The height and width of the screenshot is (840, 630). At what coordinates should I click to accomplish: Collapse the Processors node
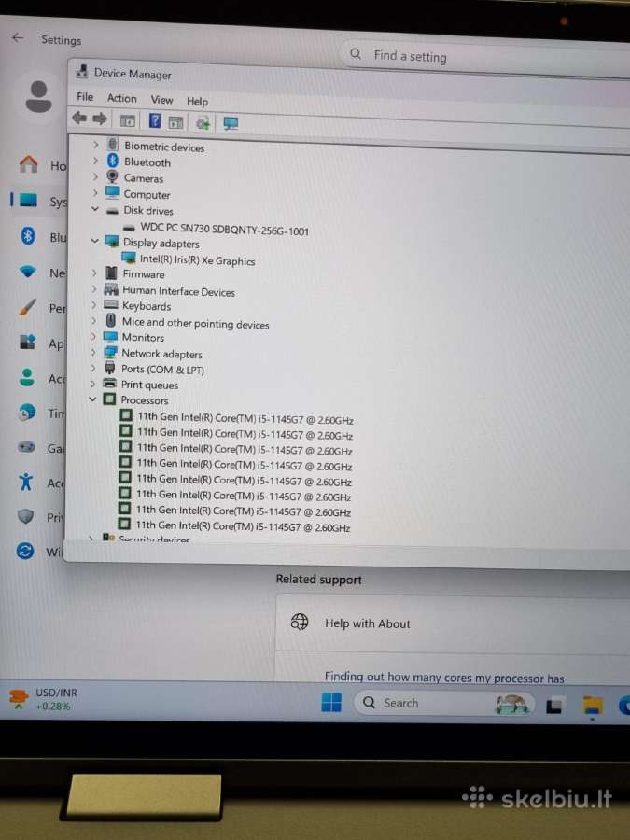click(x=92, y=399)
